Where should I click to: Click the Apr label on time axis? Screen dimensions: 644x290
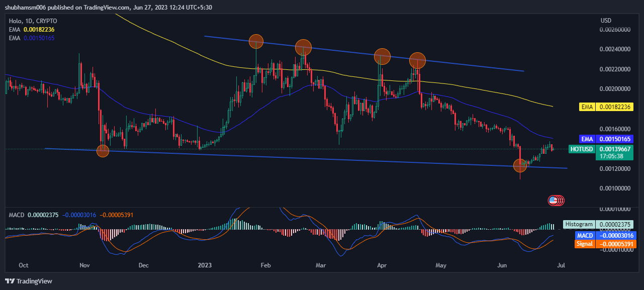[x=382, y=265]
